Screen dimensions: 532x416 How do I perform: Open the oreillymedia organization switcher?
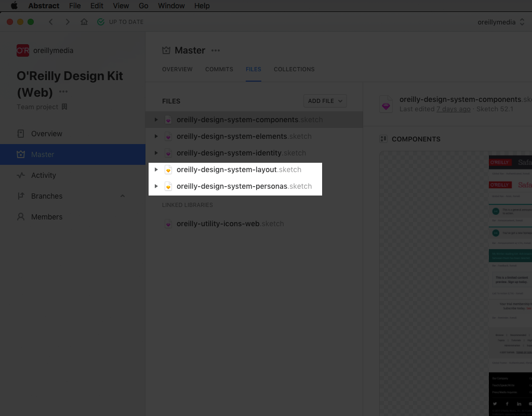point(501,22)
